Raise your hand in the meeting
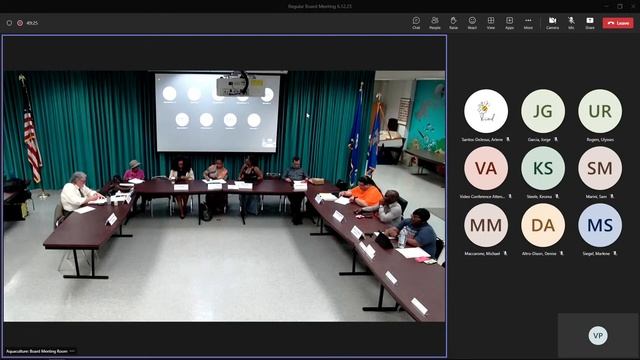The height and width of the screenshot is (360, 640). point(453,23)
